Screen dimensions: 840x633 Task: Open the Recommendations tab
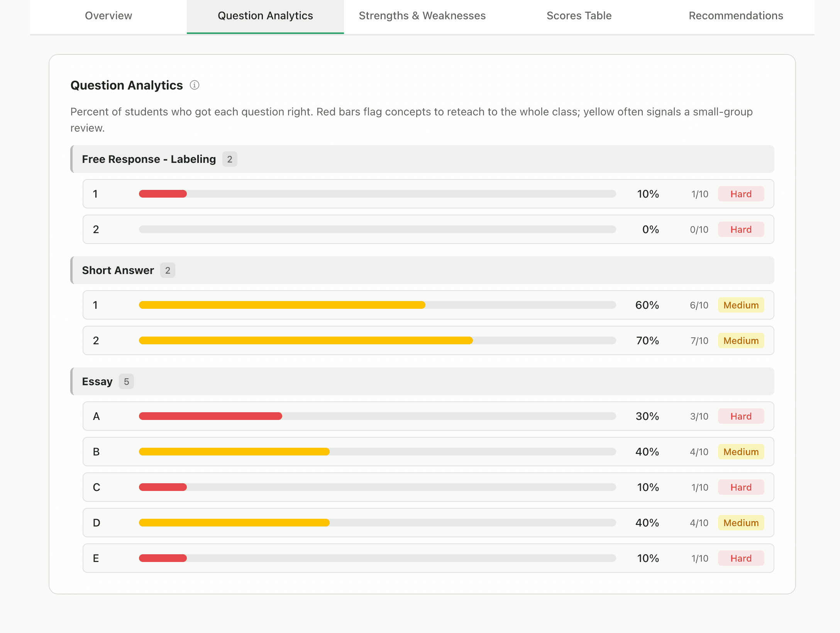pos(735,16)
